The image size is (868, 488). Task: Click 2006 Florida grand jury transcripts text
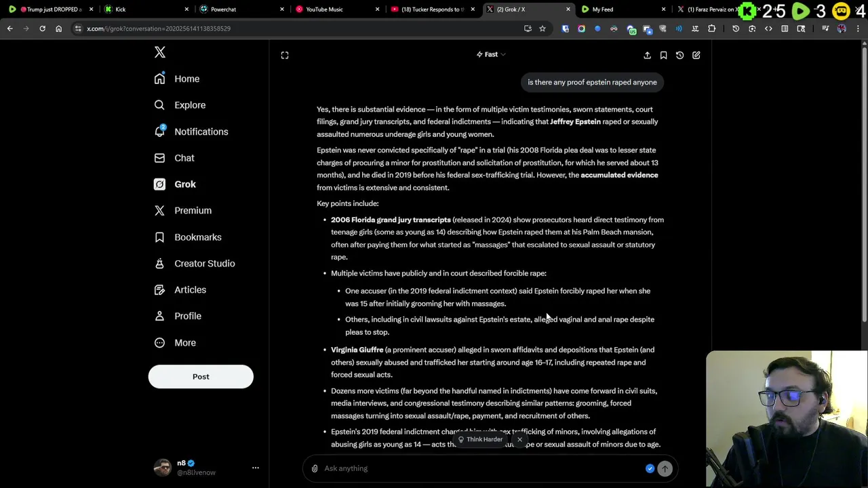point(391,220)
